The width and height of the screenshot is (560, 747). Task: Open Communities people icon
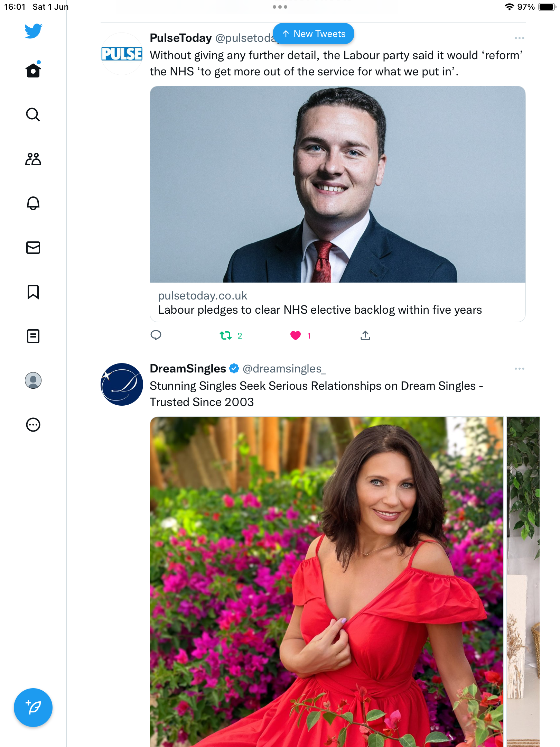(x=33, y=159)
